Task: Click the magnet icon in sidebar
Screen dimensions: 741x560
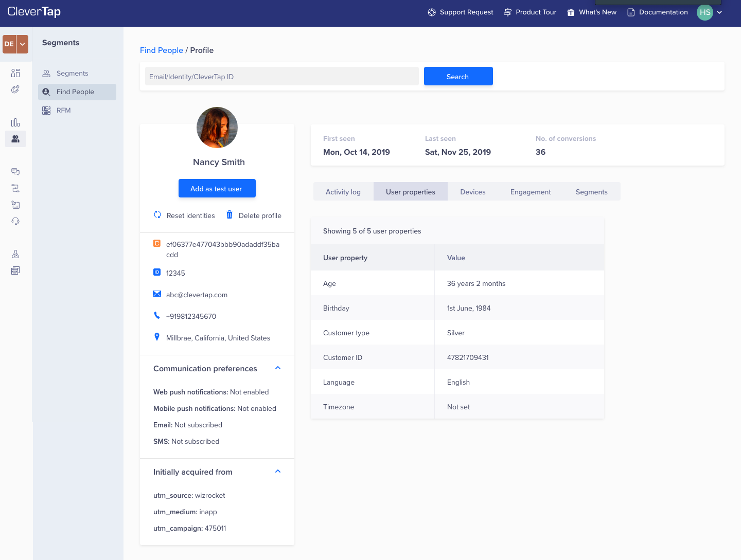Action: [15, 89]
